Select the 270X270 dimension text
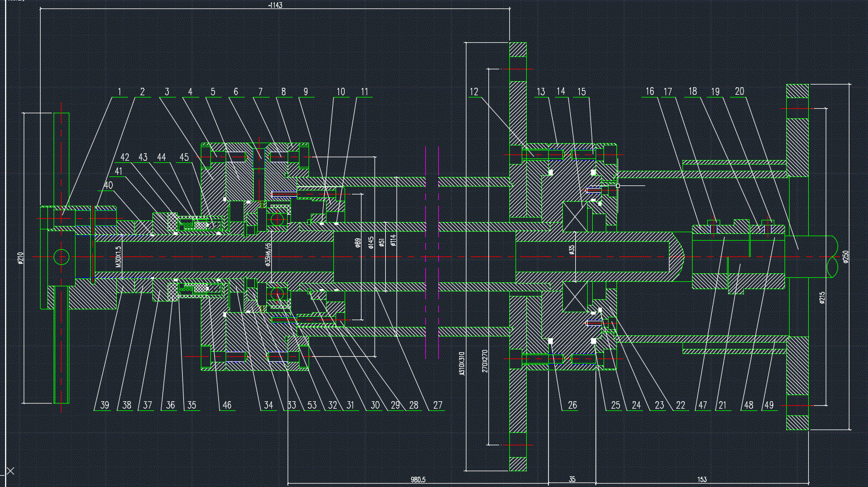868x487 pixels. [x=484, y=362]
